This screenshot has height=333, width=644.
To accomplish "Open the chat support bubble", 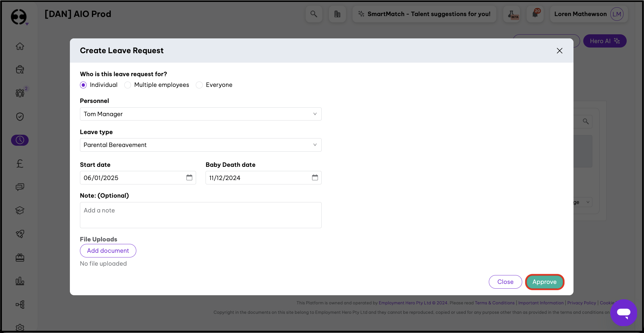I will (623, 313).
